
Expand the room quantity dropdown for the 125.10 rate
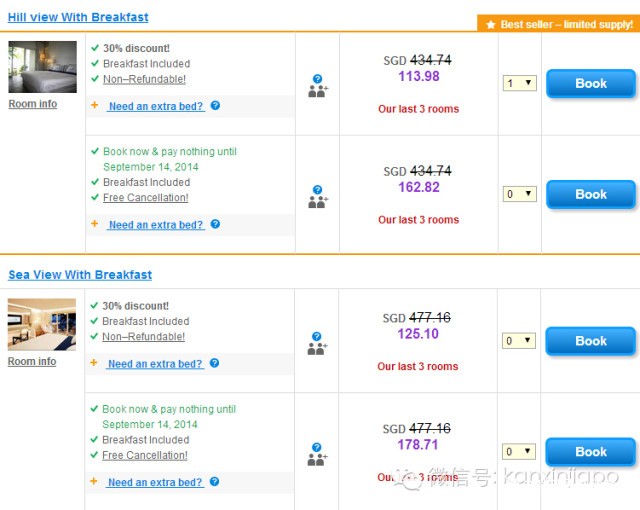coord(520,341)
